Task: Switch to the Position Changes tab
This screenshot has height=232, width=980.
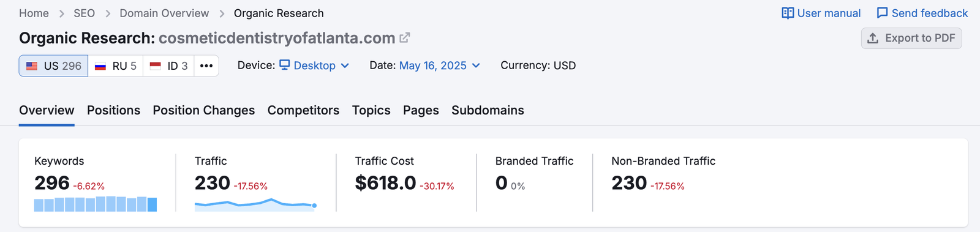Action: (x=204, y=110)
